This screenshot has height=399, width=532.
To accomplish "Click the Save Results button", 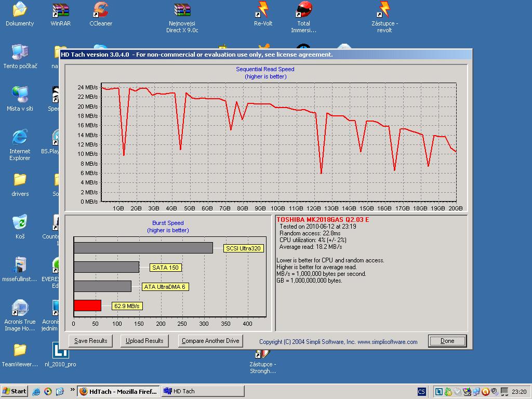I will [90, 341].
